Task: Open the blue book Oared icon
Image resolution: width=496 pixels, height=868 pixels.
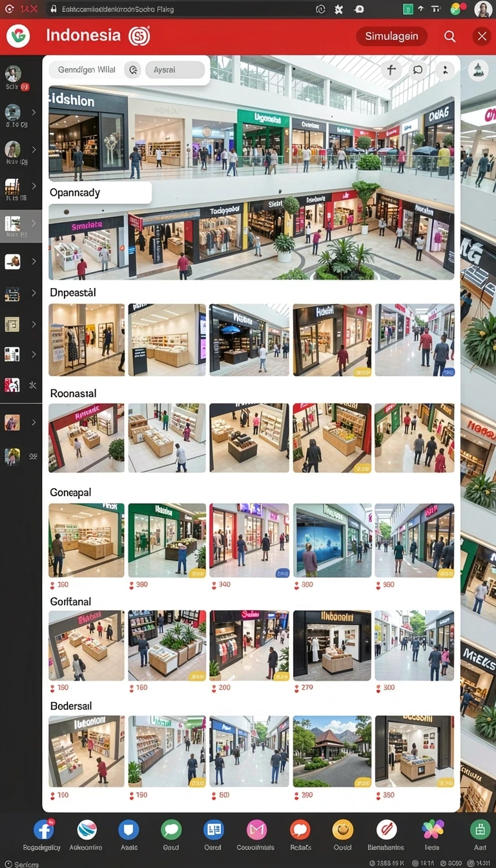Action: (x=213, y=829)
